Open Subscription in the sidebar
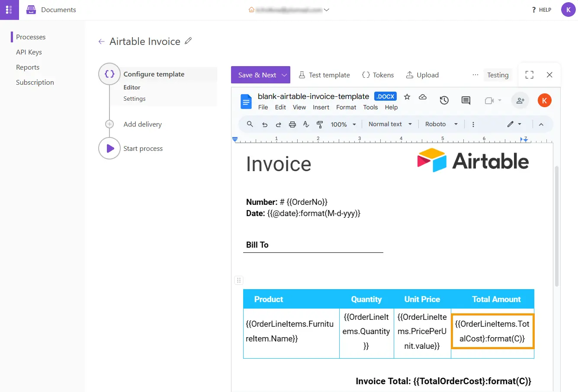The image size is (578, 392). (x=35, y=82)
